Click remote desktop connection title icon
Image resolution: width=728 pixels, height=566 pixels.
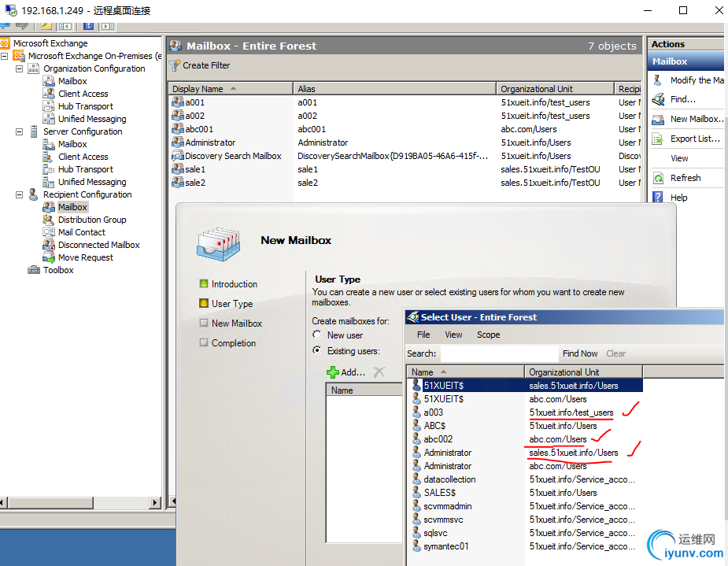pyautogui.click(x=10, y=10)
